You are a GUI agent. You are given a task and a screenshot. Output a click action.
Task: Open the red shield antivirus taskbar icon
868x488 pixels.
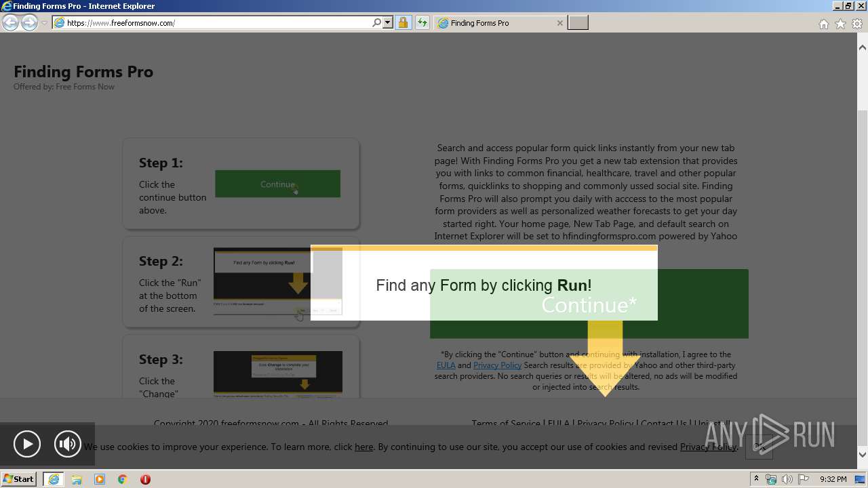(145, 479)
